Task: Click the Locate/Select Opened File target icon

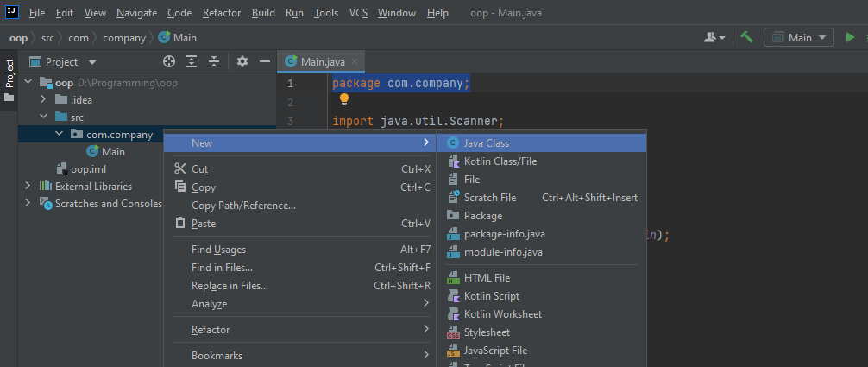Action: pos(169,61)
